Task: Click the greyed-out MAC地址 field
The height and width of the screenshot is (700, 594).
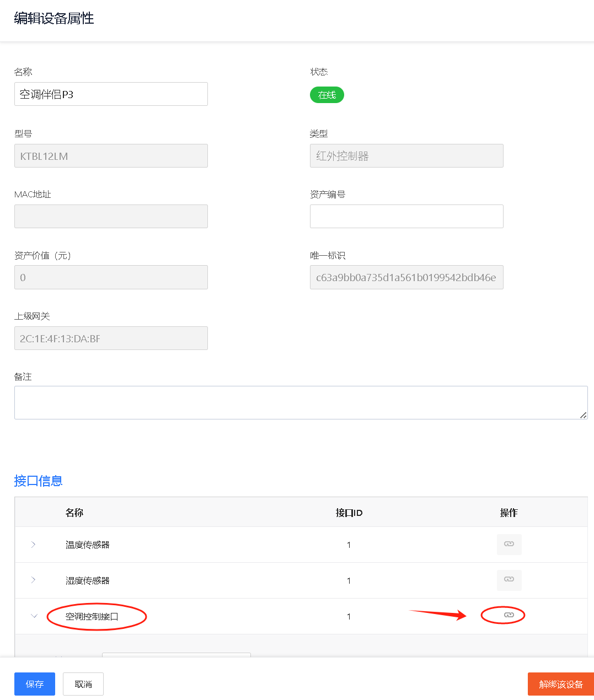Action: click(111, 216)
